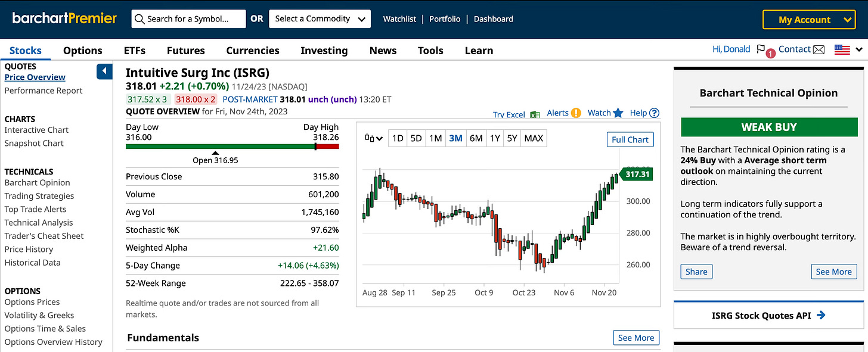This screenshot has width=868, height=352.
Task: Open Options Prices in sidebar
Action: (x=32, y=302)
